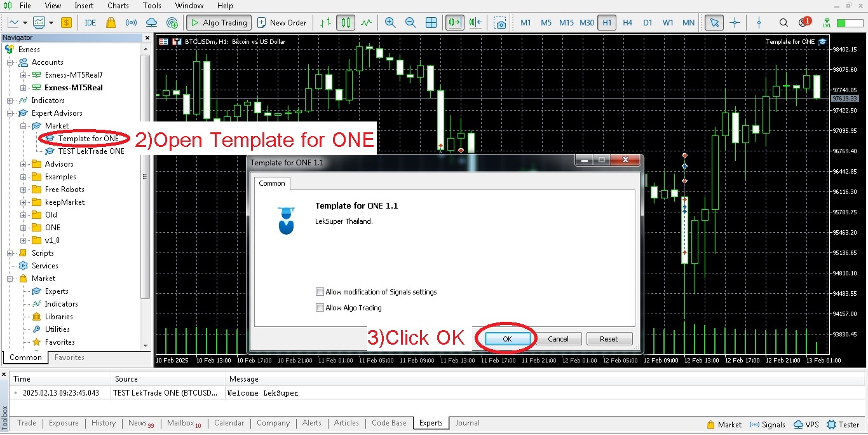Click the New Order button
The height and width of the screenshot is (435, 868).
click(x=281, y=23)
